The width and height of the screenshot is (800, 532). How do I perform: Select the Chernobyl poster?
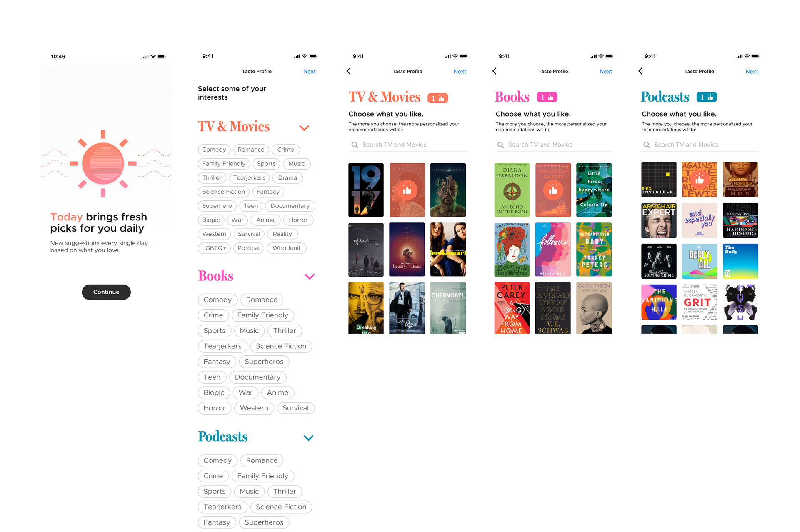click(x=448, y=308)
